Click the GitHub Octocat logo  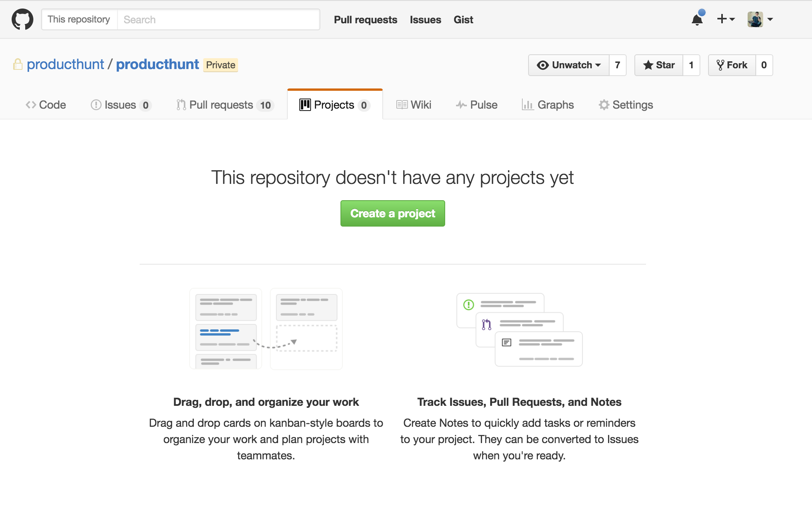pos(22,19)
